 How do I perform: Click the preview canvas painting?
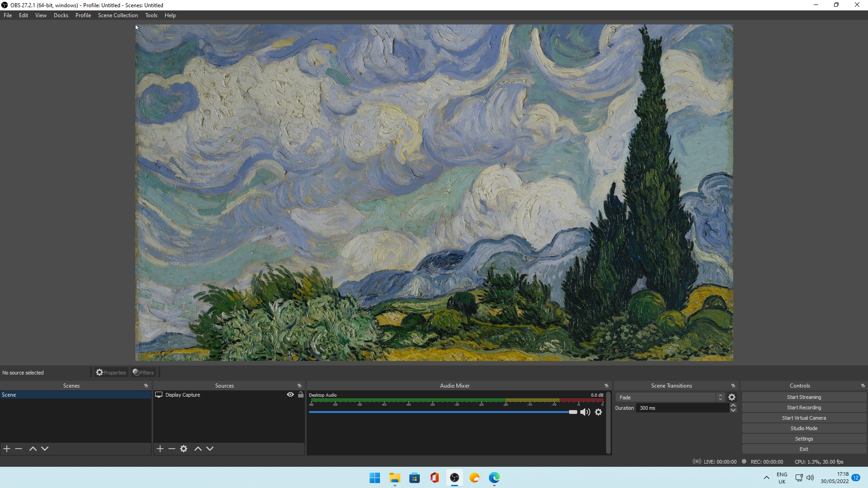(434, 193)
